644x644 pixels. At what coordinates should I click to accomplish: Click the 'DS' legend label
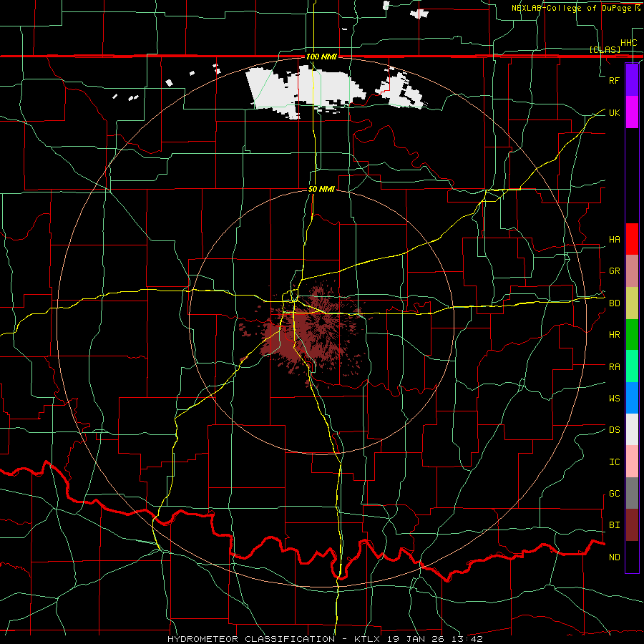(x=614, y=430)
